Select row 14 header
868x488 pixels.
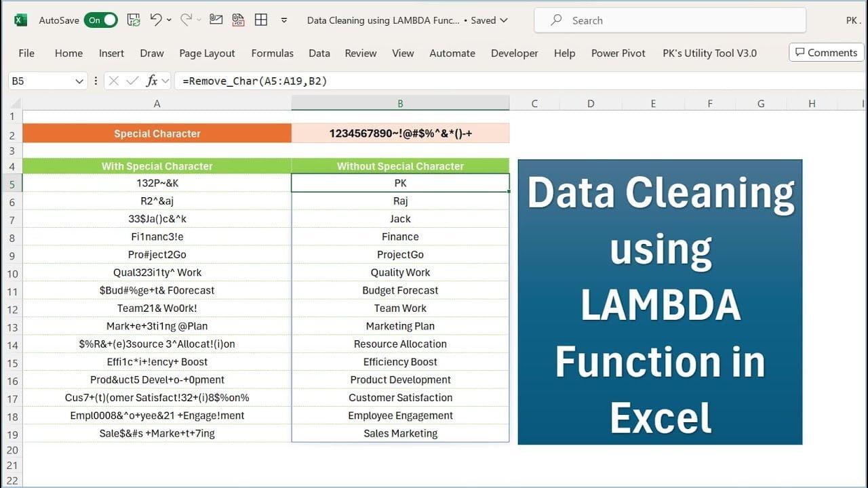[12, 344]
